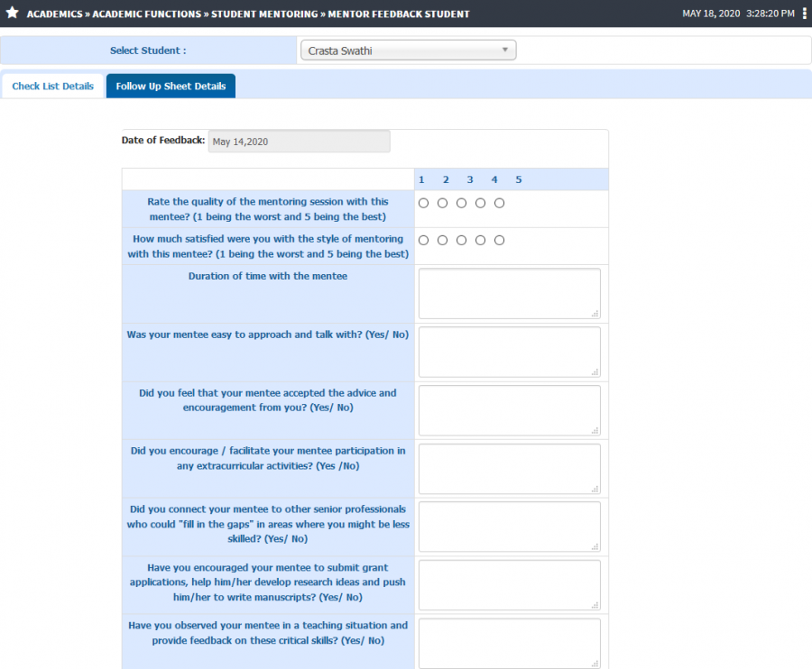
Task: Click the STUDENT MENTORING breadcrumb text
Action: (264, 14)
